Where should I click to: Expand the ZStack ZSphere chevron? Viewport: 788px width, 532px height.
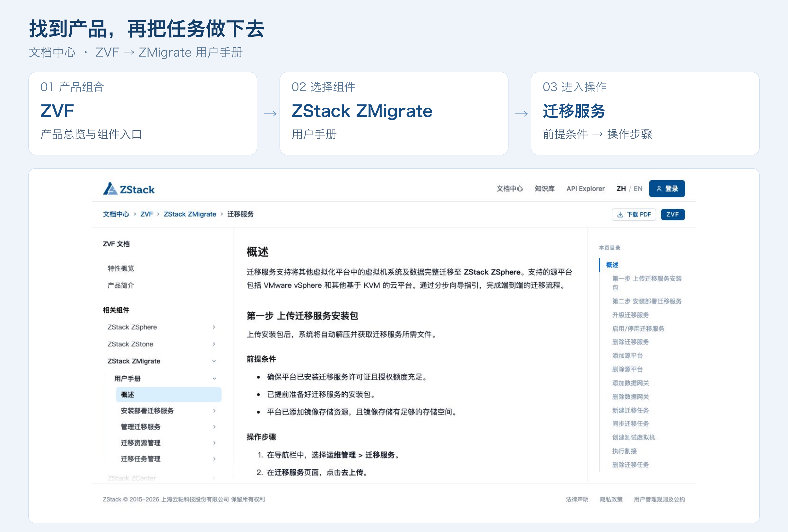[x=214, y=327]
